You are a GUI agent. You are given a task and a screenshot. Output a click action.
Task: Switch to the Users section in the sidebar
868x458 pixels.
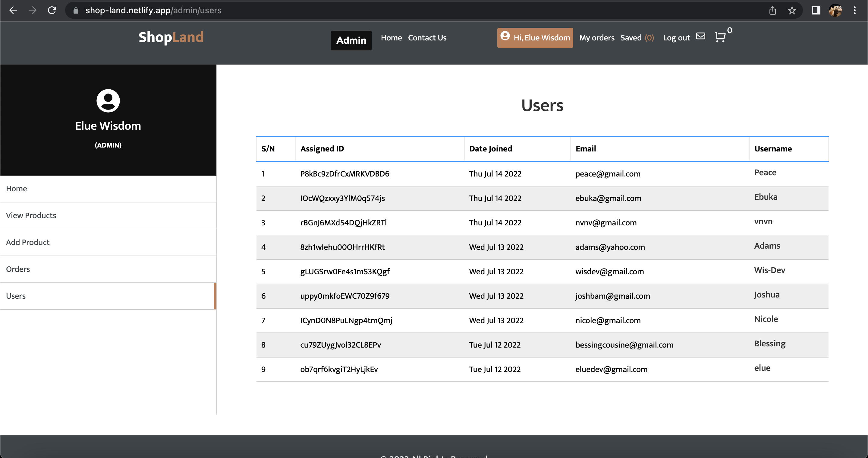tap(16, 296)
